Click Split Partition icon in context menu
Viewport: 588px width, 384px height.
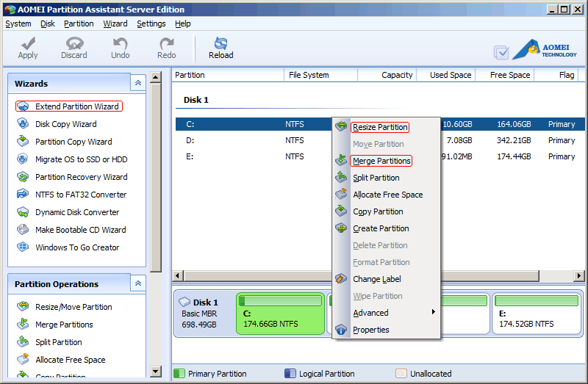pos(341,177)
